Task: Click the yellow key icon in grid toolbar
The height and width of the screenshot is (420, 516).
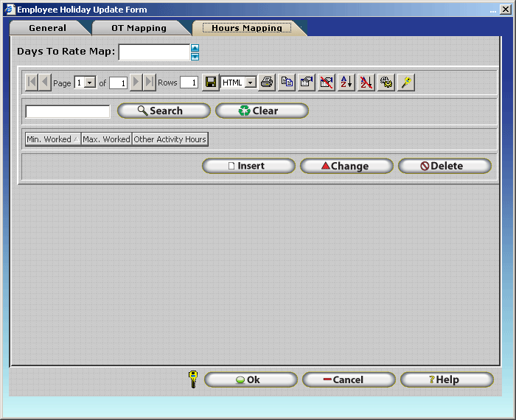Action: click(x=406, y=83)
